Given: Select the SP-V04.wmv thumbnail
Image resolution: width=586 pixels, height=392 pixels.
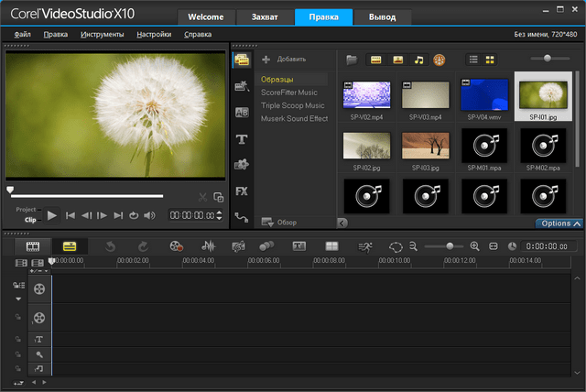Looking at the screenshot, I should [x=483, y=95].
